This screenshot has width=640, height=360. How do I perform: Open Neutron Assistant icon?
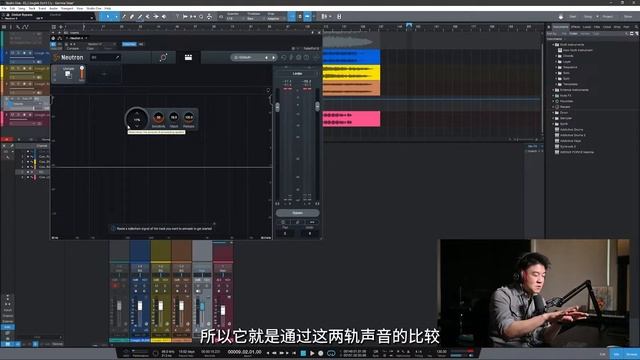163,58
